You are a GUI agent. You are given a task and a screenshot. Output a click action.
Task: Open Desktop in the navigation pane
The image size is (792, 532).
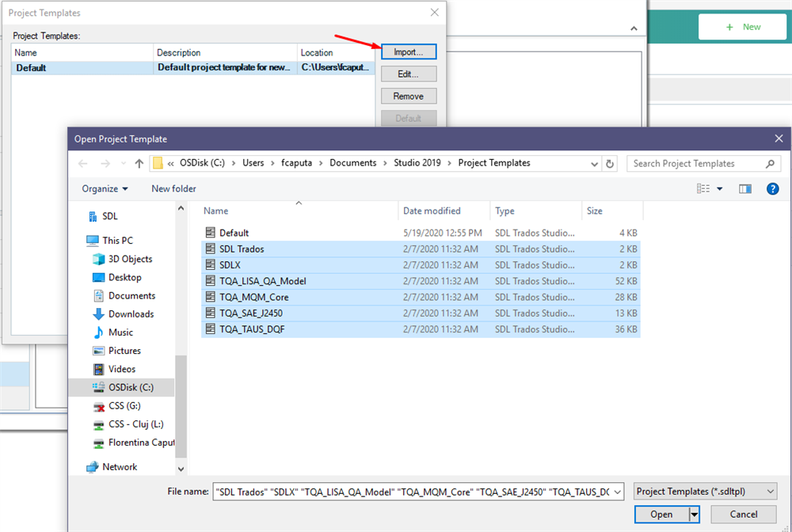pyautogui.click(x=117, y=277)
